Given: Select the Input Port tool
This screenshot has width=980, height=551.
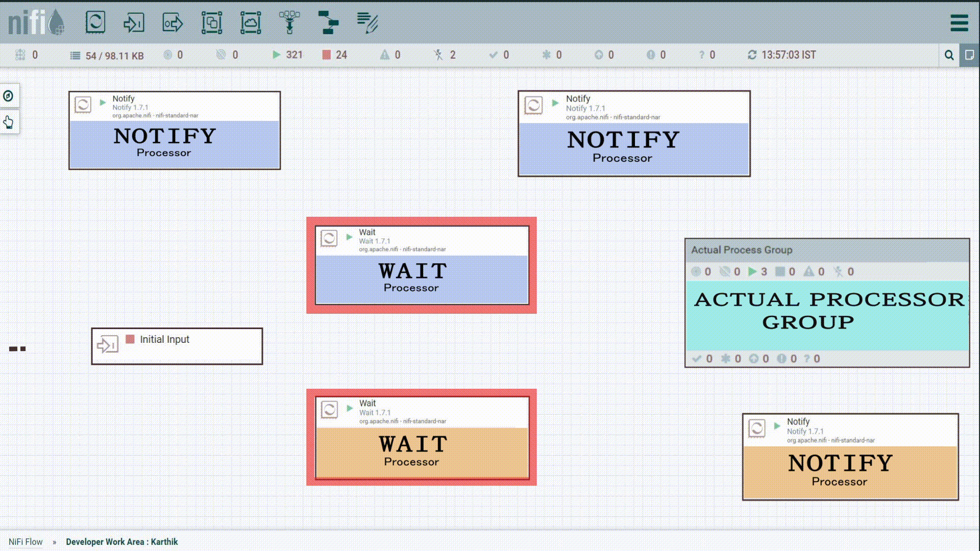Looking at the screenshot, I should (134, 22).
